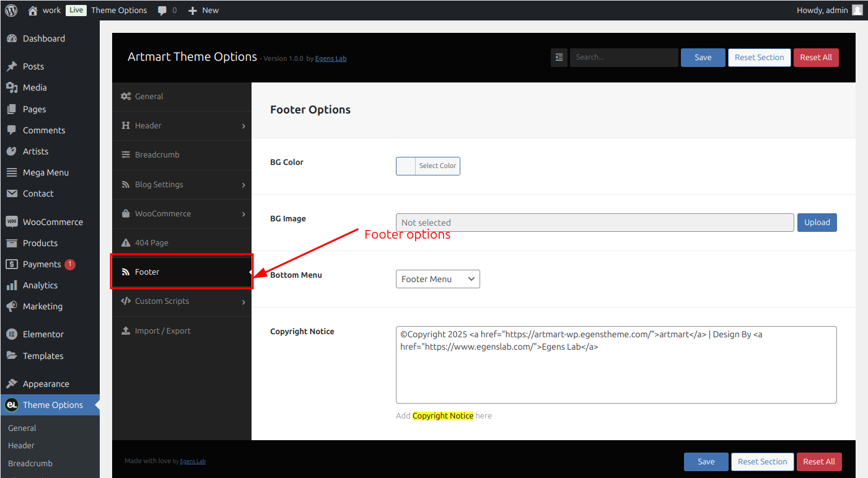Click the Elementor logo icon

[12, 334]
